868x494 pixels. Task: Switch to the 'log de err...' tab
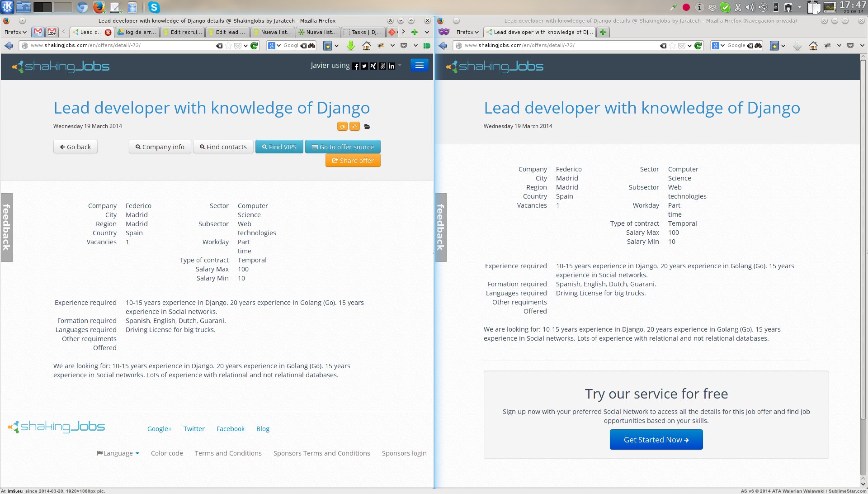coord(137,32)
